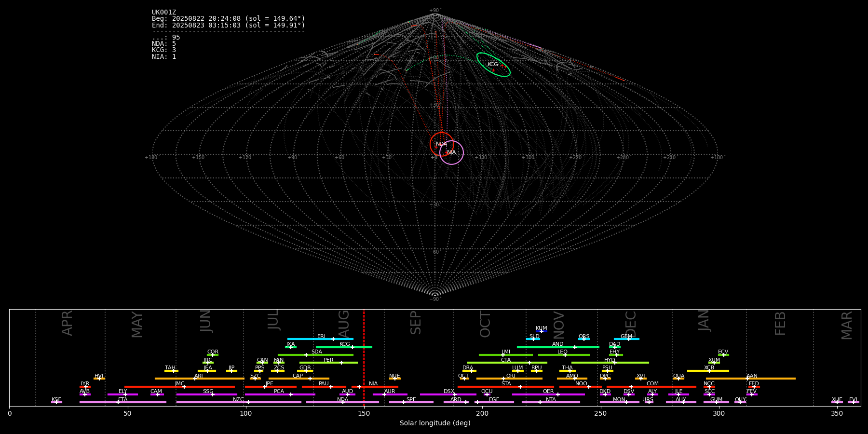This screenshot has height=434, width=868.
Task: Click the LYR shower label
Action: click(x=85, y=384)
